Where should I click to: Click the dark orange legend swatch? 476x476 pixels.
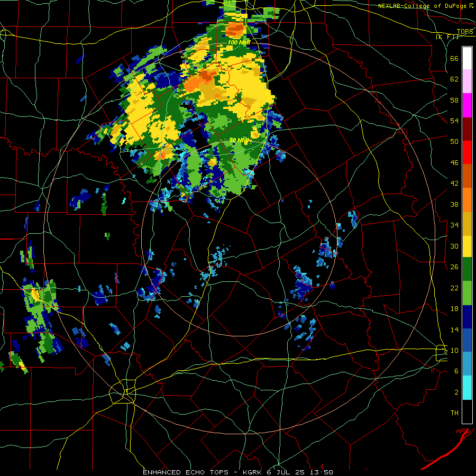click(x=467, y=176)
